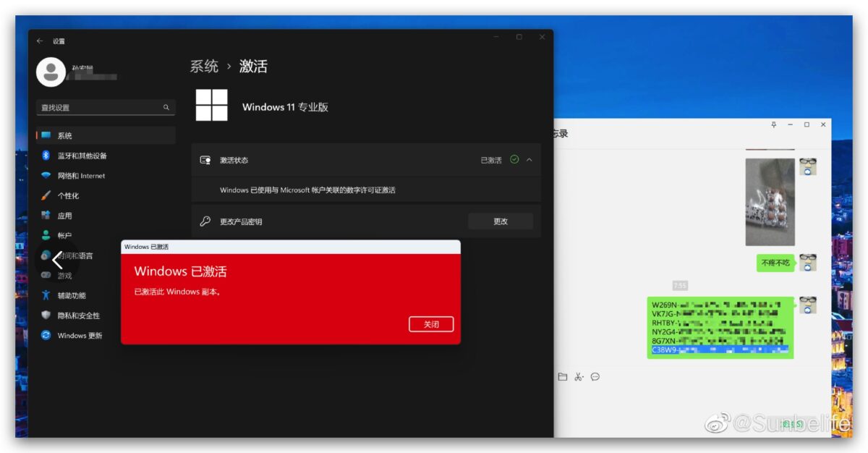Select 系统 in the Settings sidebar
The width and height of the screenshot is (868, 453).
pos(106,135)
